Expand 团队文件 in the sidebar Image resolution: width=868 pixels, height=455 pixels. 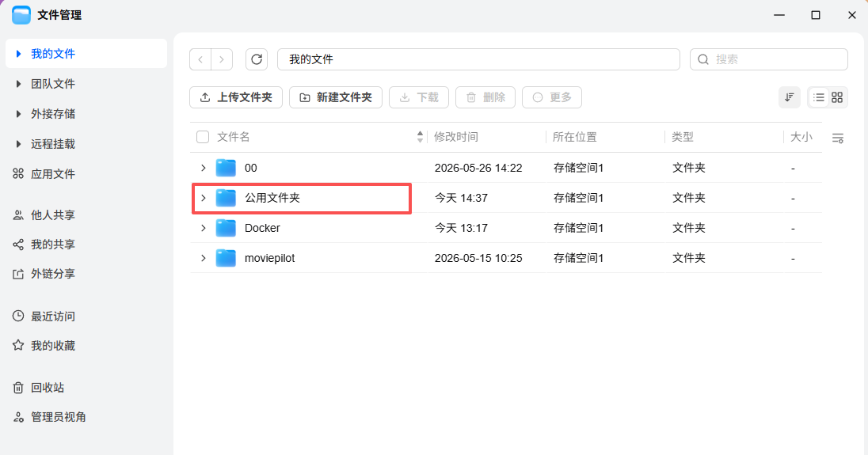tap(18, 84)
